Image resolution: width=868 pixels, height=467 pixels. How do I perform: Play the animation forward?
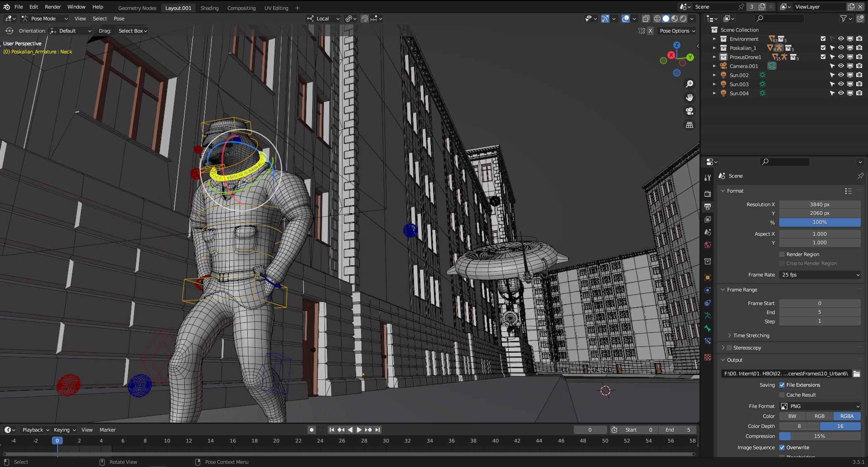[x=359, y=430]
